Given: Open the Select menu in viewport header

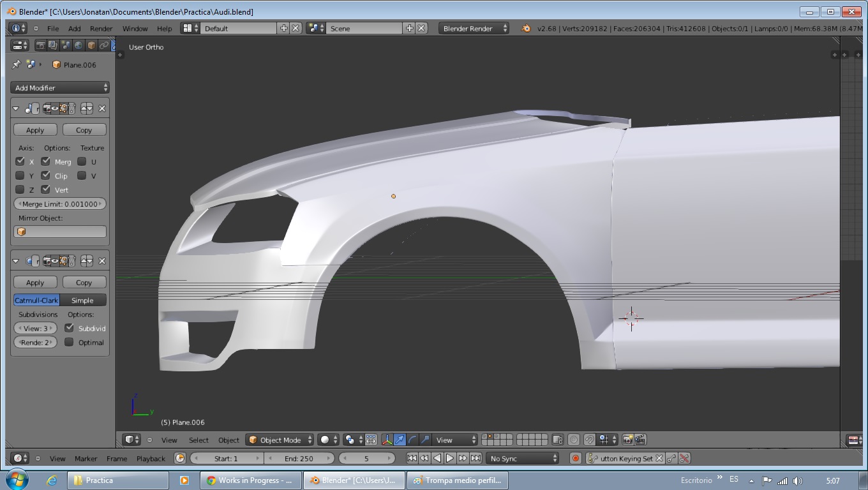Looking at the screenshot, I should (x=198, y=440).
